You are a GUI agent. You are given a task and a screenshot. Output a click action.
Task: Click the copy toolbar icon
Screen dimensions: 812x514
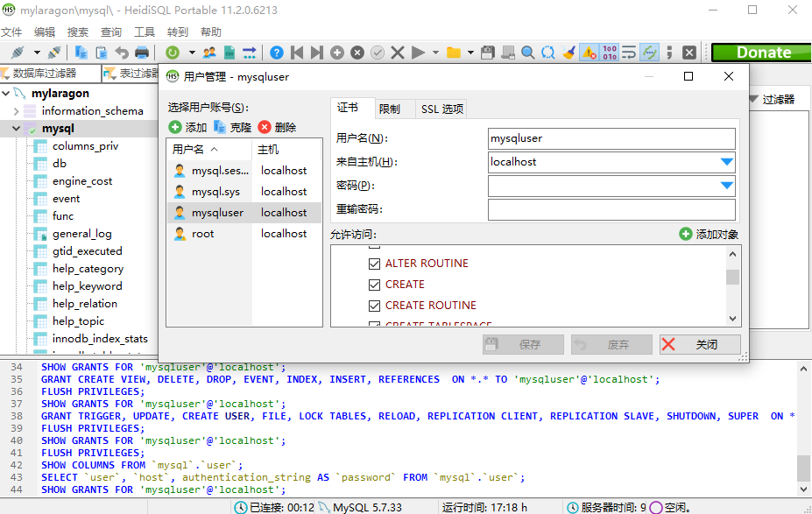[x=81, y=53]
